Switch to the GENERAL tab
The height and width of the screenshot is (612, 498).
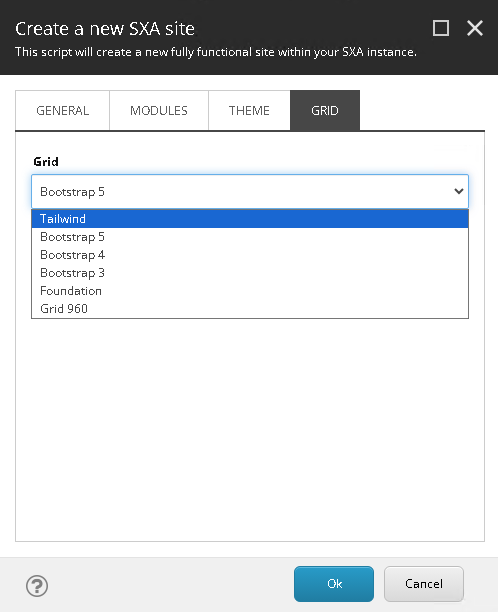tap(62, 110)
